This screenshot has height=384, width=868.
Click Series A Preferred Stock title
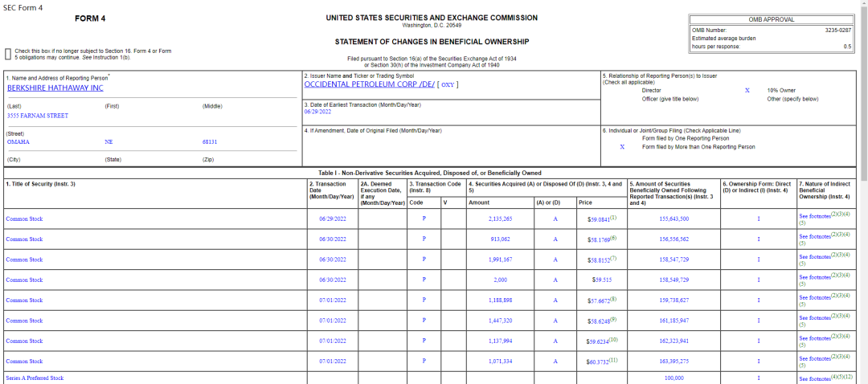(35, 378)
